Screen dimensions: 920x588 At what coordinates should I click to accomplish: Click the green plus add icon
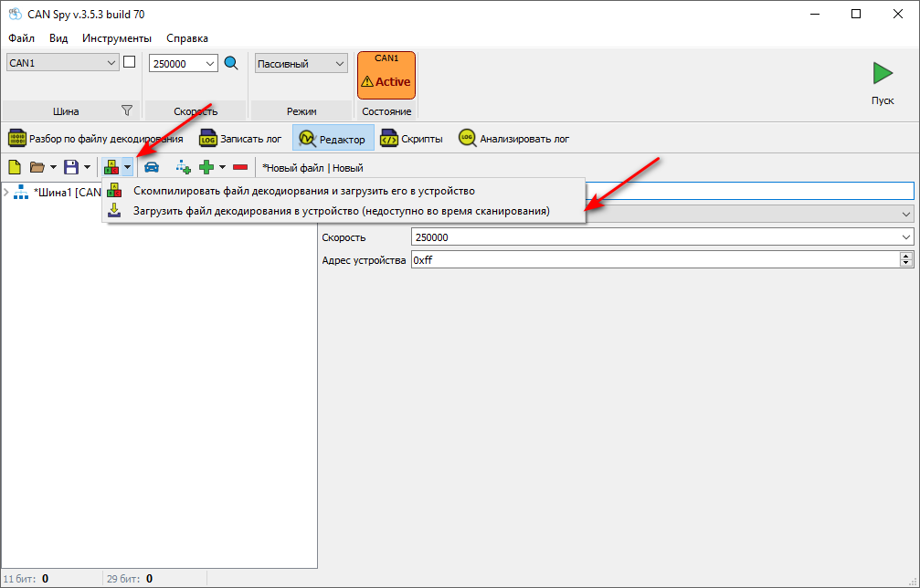[x=206, y=167]
